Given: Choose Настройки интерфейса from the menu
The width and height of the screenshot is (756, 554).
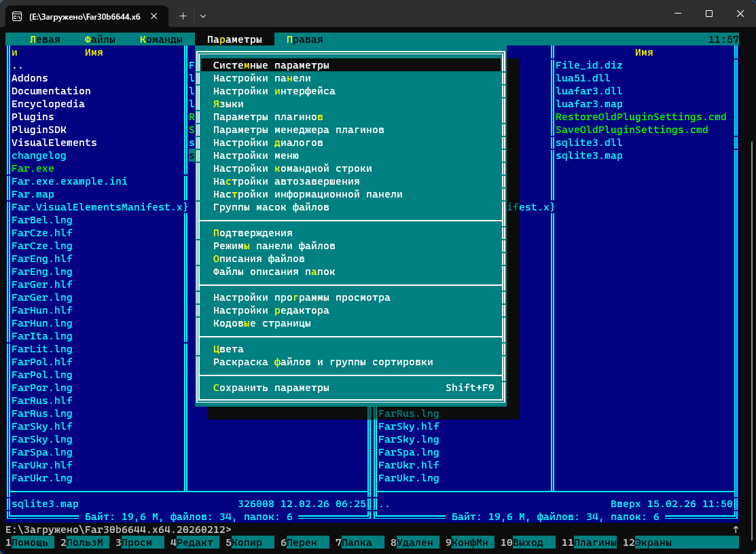Looking at the screenshot, I should (274, 91).
